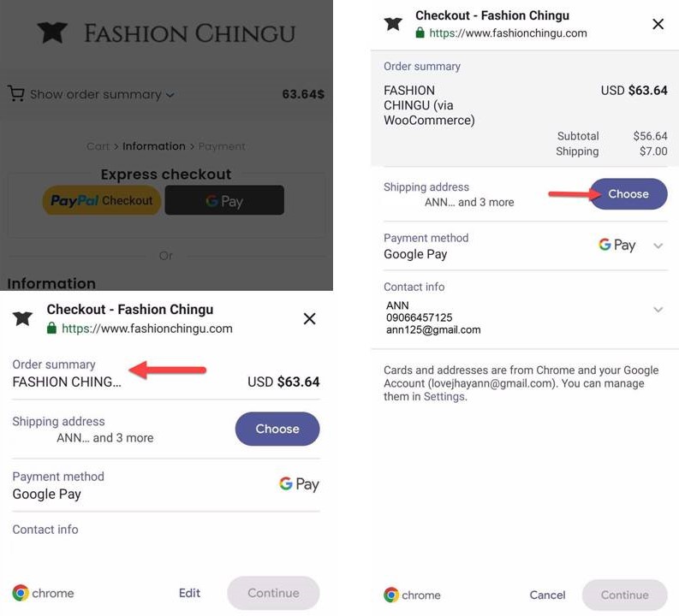Open the Settings link in account notice
The width and height of the screenshot is (679, 616).
pos(444,397)
